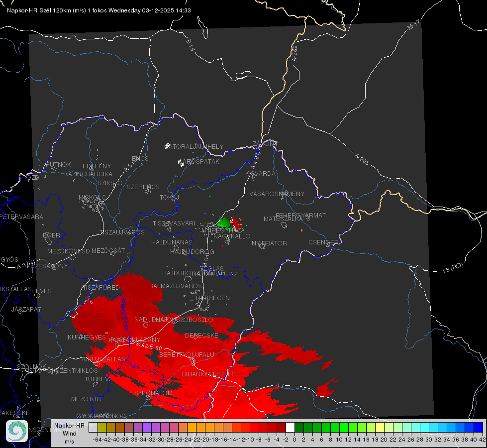Click the HEVES city label
The width and height of the screenshot is (487, 448).
point(42,291)
